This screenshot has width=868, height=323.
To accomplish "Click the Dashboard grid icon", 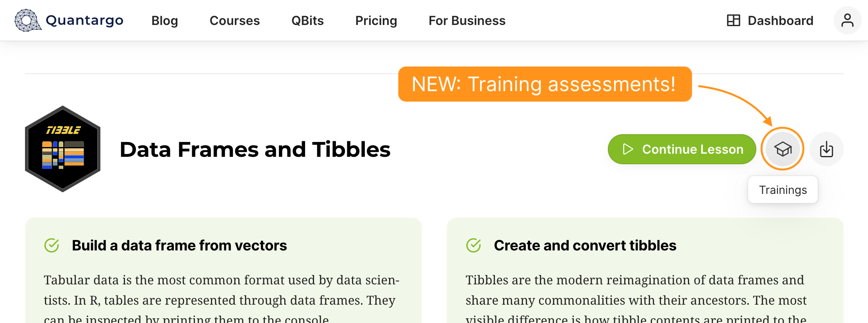I will coord(733,20).
